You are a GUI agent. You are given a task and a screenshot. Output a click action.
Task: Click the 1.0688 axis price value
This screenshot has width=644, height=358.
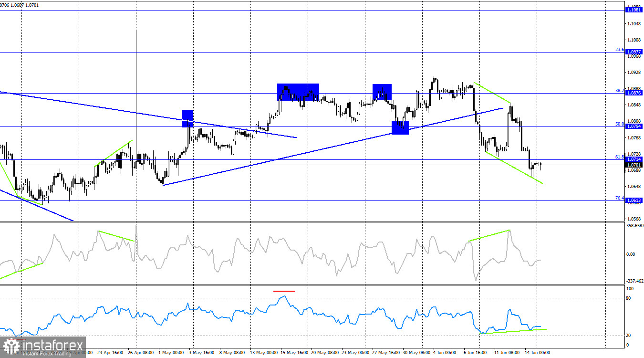click(x=634, y=170)
